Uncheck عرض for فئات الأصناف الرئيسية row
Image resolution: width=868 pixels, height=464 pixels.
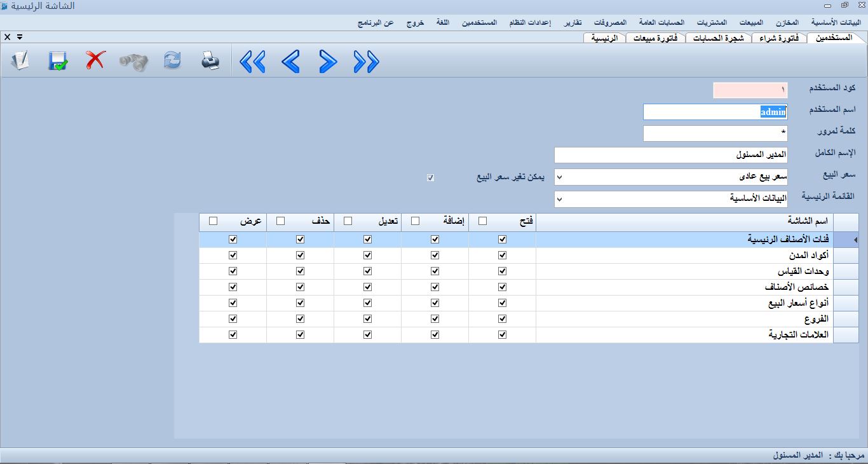pyautogui.click(x=233, y=240)
